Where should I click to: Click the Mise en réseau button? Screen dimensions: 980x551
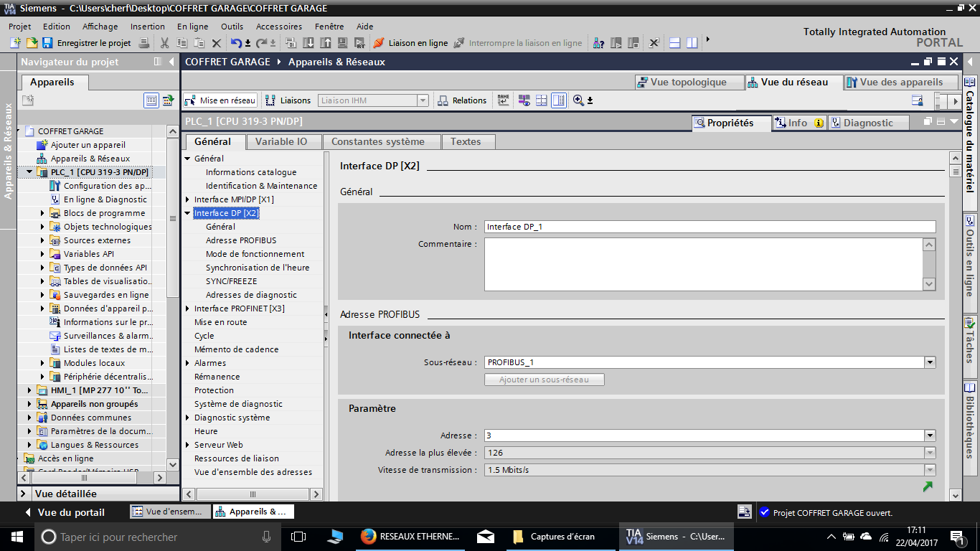pyautogui.click(x=220, y=100)
